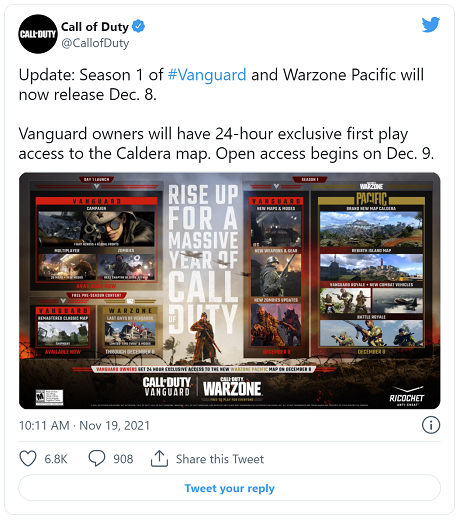Click the Ricochet anti-cheat logo in image
Viewport: 460px width, 524px height.
(407, 396)
